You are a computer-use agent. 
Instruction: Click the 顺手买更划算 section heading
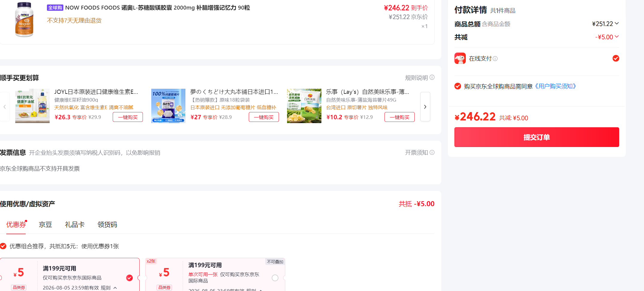[x=19, y=78]
